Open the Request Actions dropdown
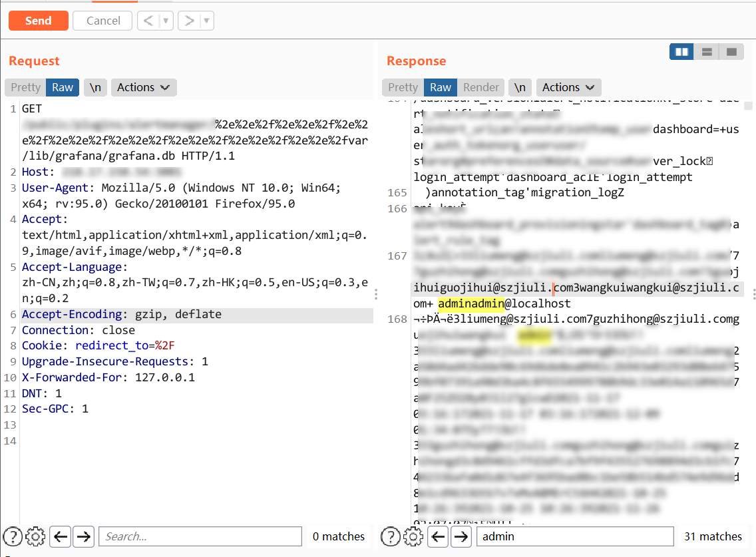Screen dimensions: 756x557 [x=144, y=87]
